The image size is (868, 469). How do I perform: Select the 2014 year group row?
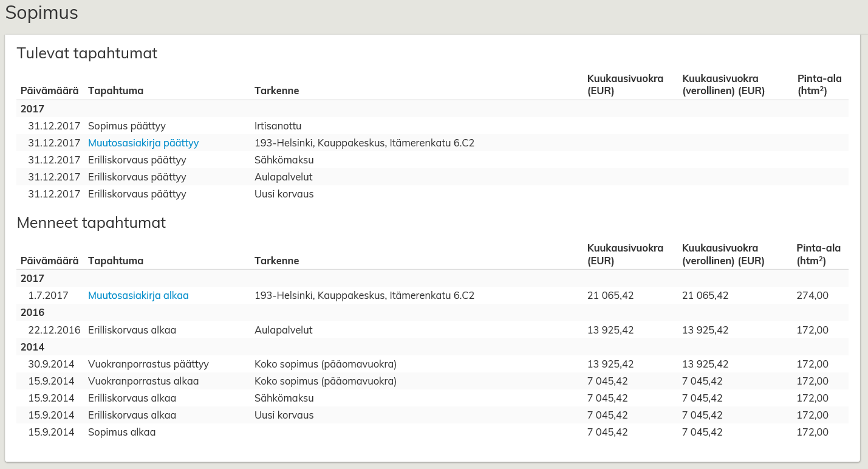(x=32, y=347)
